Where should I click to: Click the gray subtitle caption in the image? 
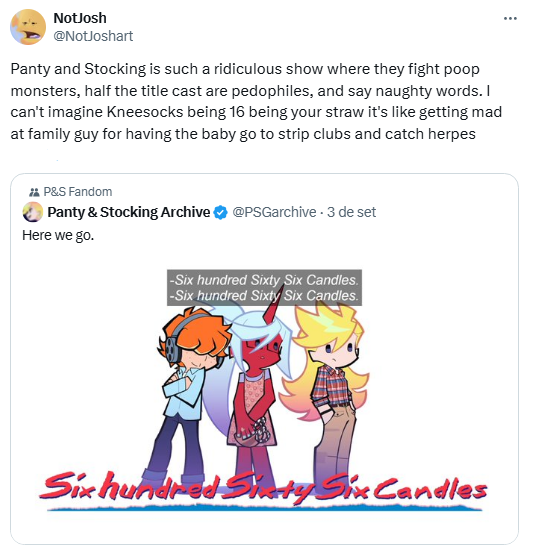click(x=264, y=288)
